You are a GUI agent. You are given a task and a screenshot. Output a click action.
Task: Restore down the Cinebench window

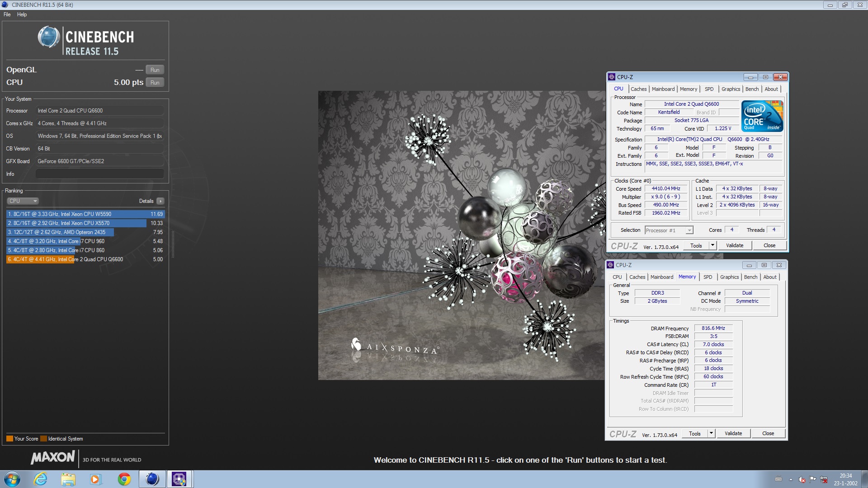pos(845,5)
